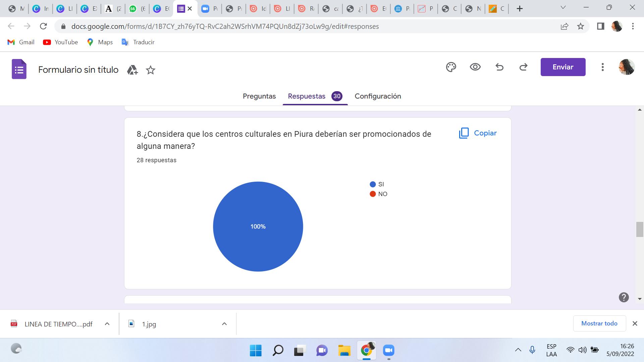Open the LINEA DE TIEMPO pdf download

coord(52,324)
